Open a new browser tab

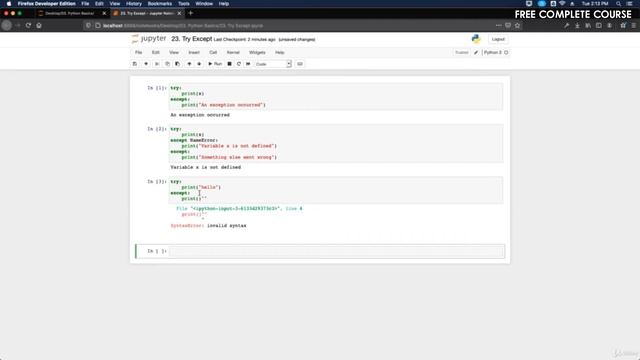[191, 13]
